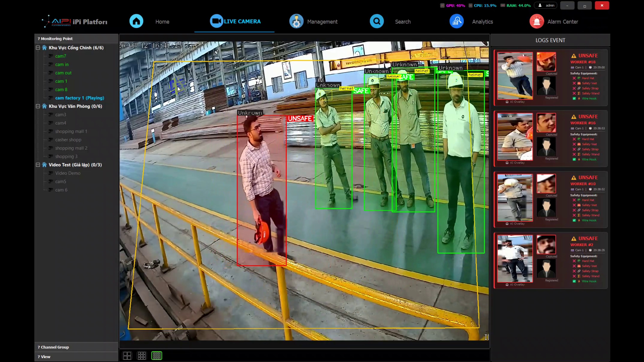Image resolution: width=644 pixels, height=362 pixels.
Task: Click camera icon next to cam out
Action: pos(51,73)
